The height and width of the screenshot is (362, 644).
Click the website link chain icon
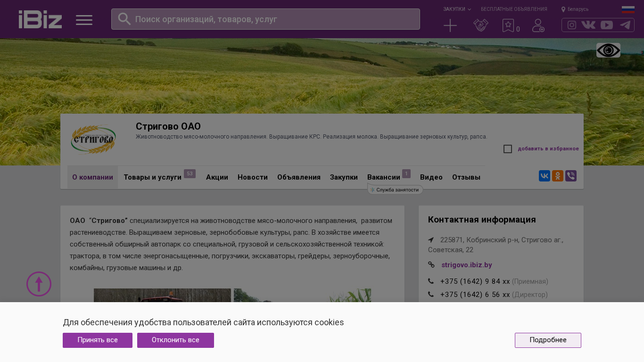pyautogui.click(x=431, y=265)
